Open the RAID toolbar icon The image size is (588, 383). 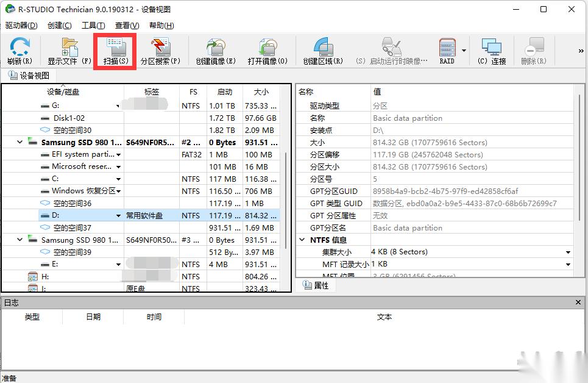(x=447, y=51)
